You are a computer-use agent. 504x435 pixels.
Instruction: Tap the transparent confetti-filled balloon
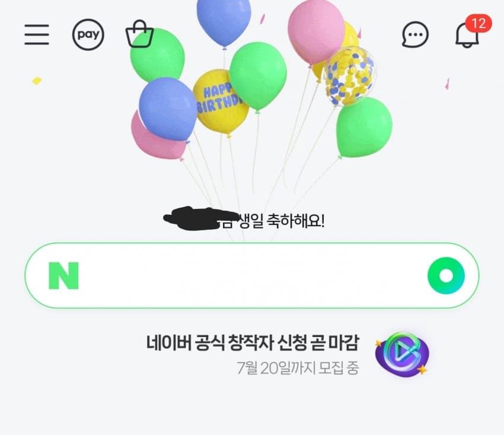[350, 76]
